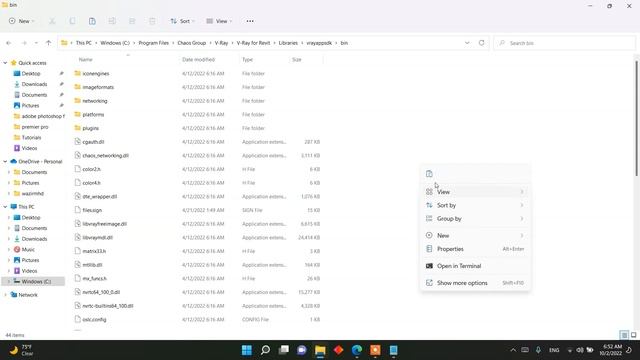This screenshot has height=360, width=640.
Task: Choose Open in Terminal
Action: (475, 266)
